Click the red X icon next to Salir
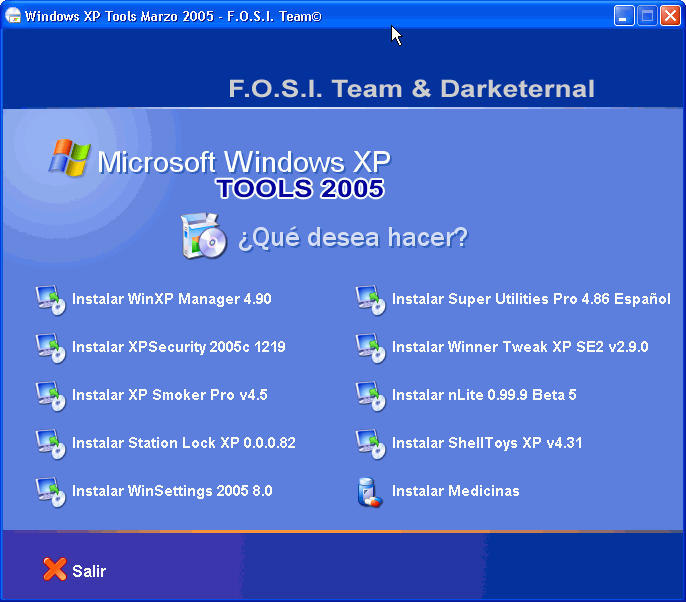The width and height of the screenshot is (686, 602). pyautogui.click(x=55, y=569)
